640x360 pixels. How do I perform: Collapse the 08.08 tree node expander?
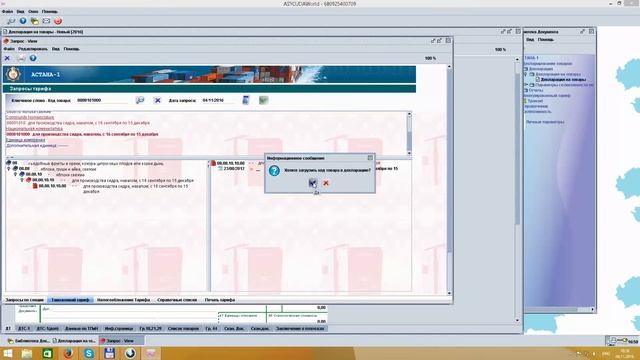[9, 169]
